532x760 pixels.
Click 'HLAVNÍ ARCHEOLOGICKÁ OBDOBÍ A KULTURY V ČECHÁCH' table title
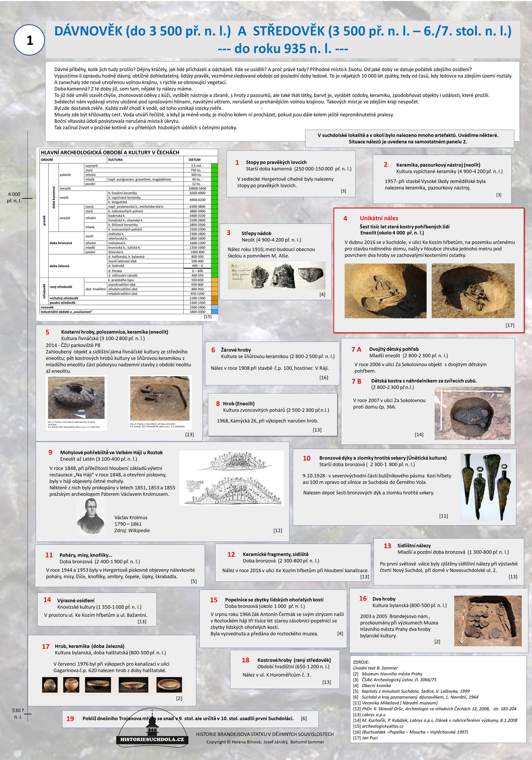tap(110, 152)
